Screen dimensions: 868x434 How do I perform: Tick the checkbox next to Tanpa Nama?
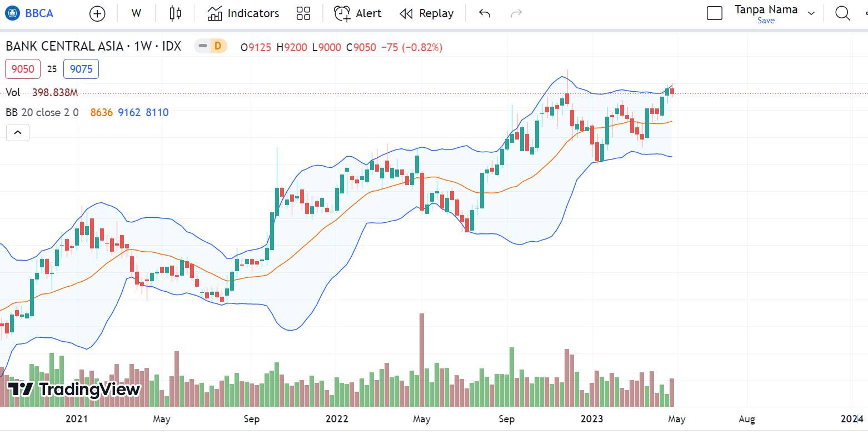coord(714,13)
